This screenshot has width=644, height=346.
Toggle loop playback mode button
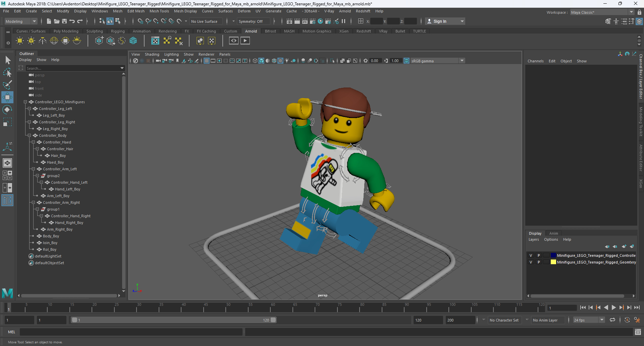click(612, 320)
